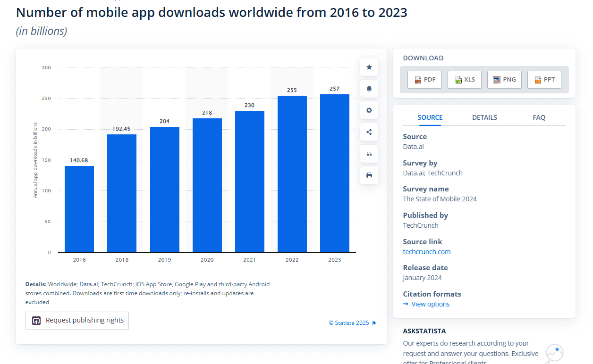This screenshot has width=593, height=364.
Task: Expand View options for citation formats
Action: [430, 304]
